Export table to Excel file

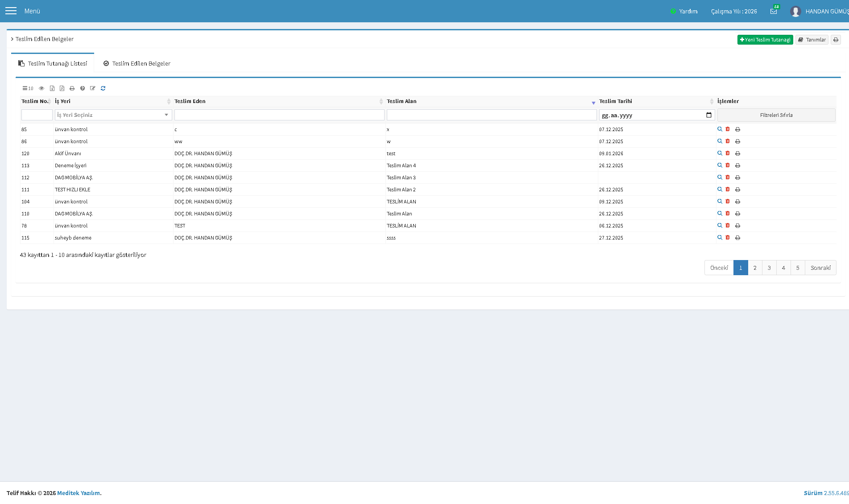52,88
